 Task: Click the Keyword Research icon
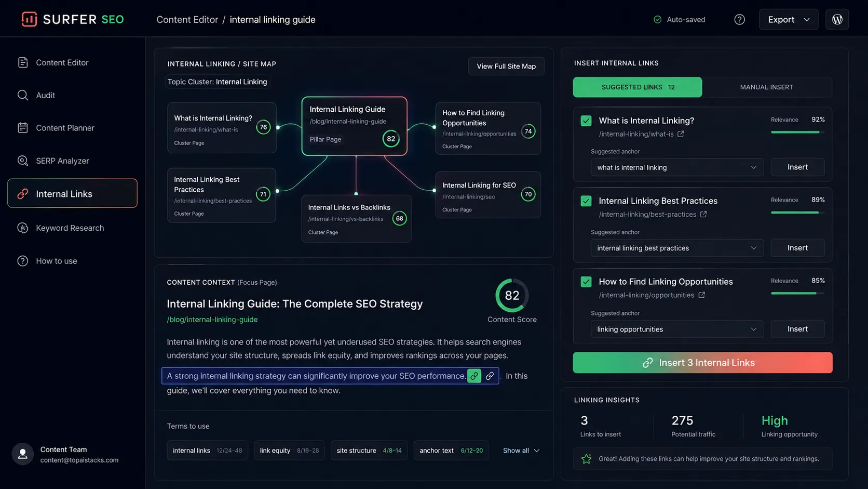click(23, 228)
